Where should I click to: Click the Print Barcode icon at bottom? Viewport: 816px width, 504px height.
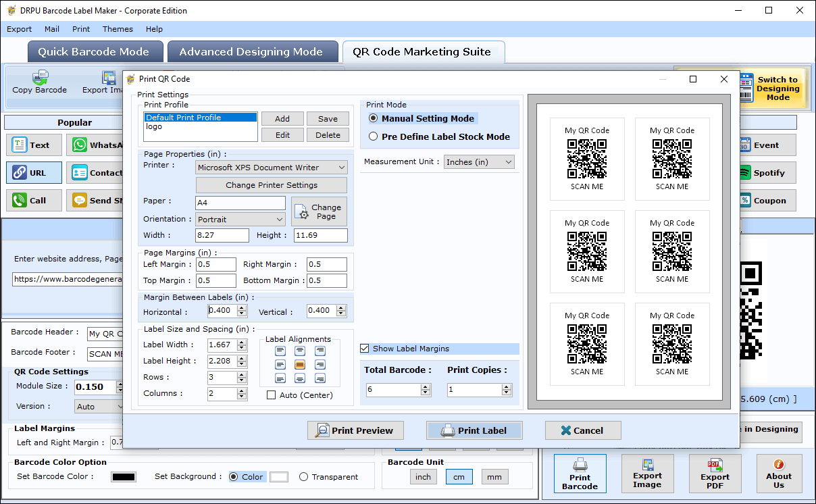pos(580,464)
